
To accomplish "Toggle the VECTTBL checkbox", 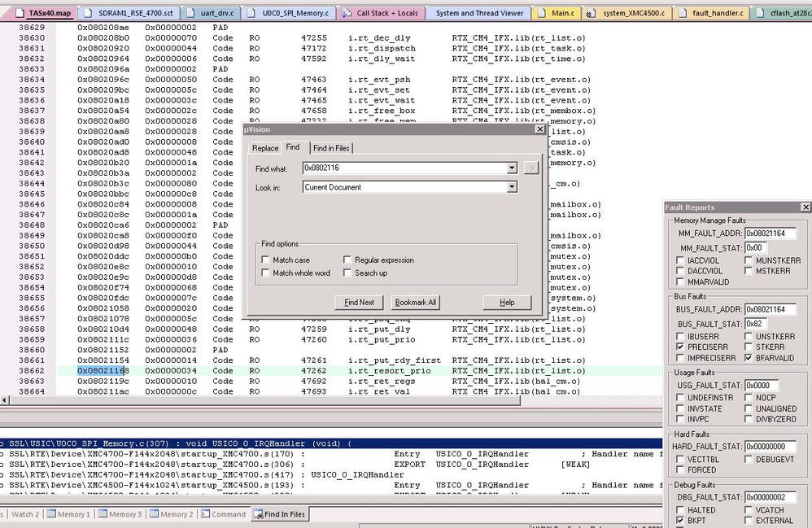I will coord(680,459).
